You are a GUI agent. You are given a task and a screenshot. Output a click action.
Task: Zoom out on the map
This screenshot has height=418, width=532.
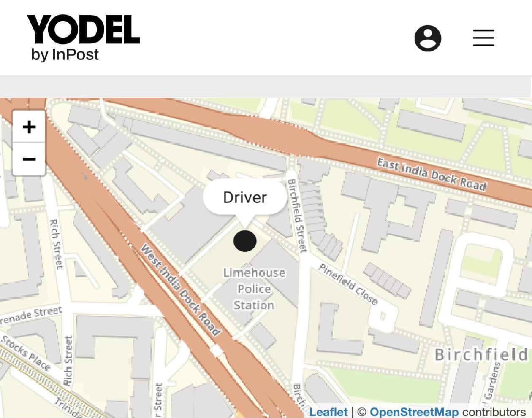29,159
